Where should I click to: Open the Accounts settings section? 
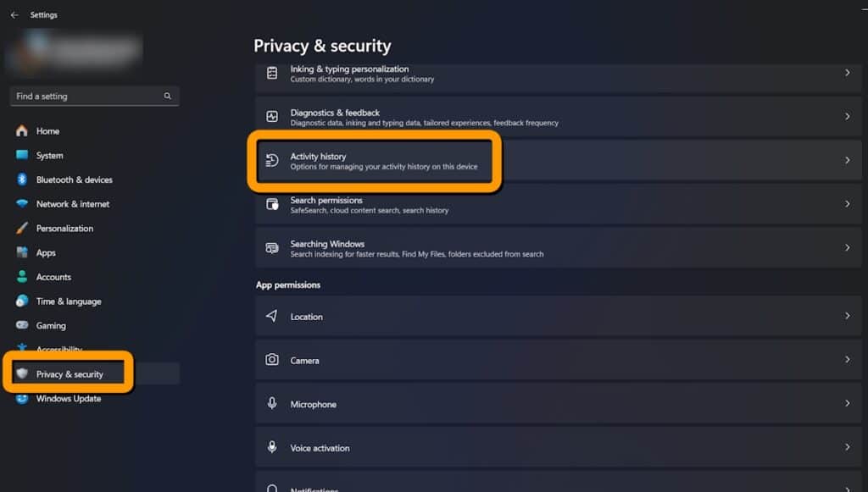(53, 277)
